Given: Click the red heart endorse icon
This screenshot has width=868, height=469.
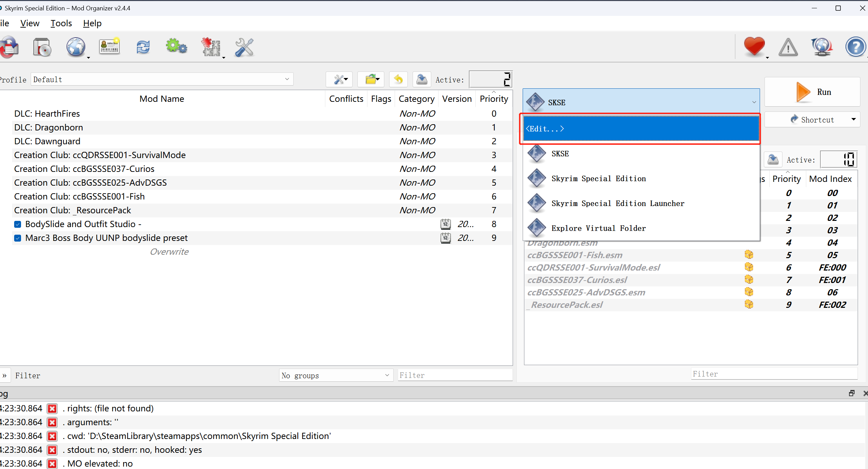Looking at the screenshot, I should [x=754, y=47].
